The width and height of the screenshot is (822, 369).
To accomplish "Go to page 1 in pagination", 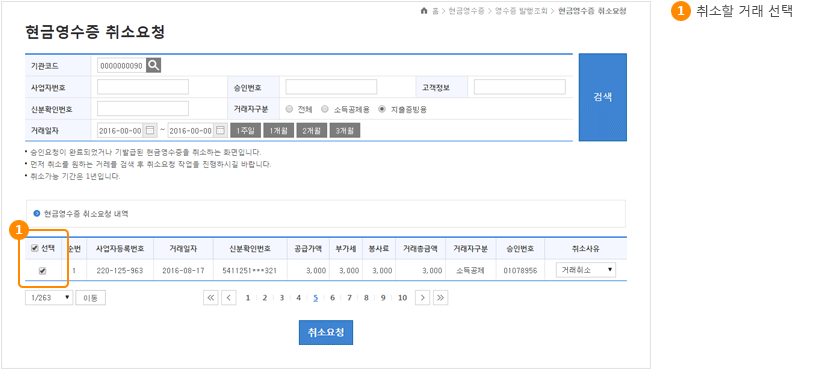I will point(247,298).
